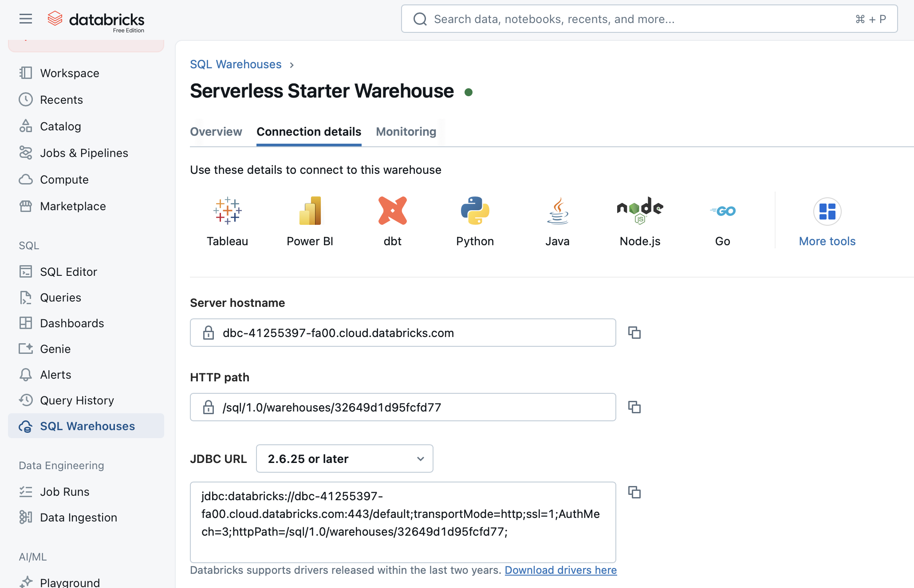
Task: Go to SQL Editor in the sidebar
Action: (x=68, y=271)
